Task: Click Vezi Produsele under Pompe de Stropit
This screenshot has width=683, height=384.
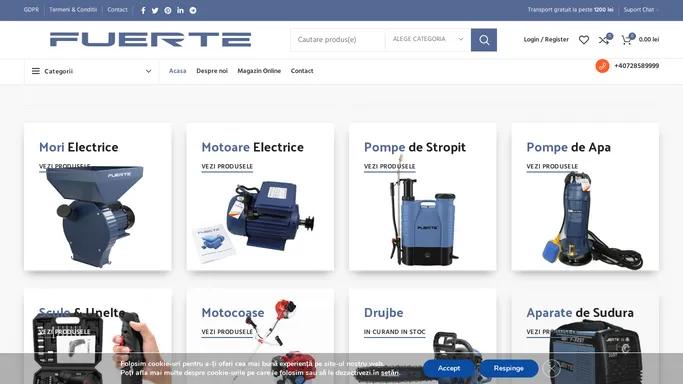Action: 389,167
